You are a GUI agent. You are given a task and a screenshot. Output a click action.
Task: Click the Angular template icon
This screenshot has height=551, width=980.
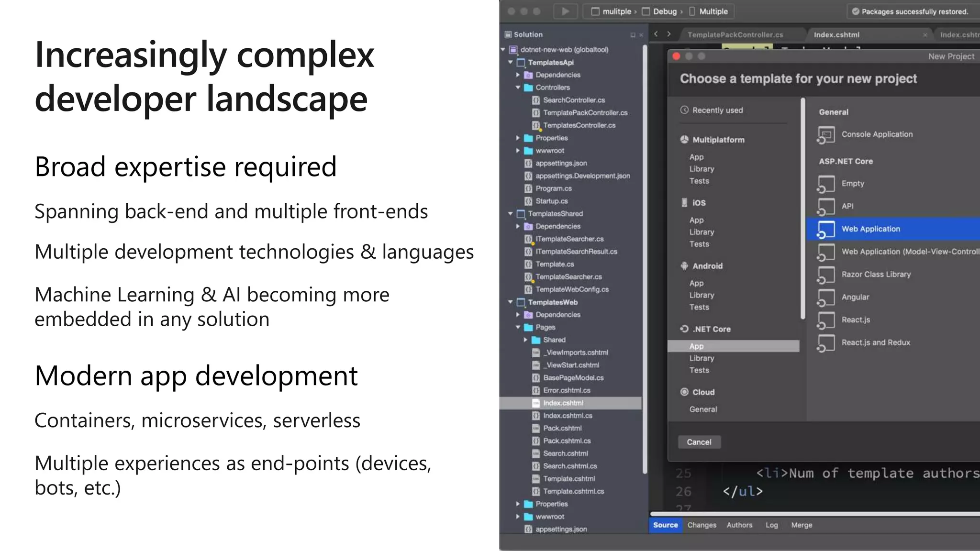[826, 298]
